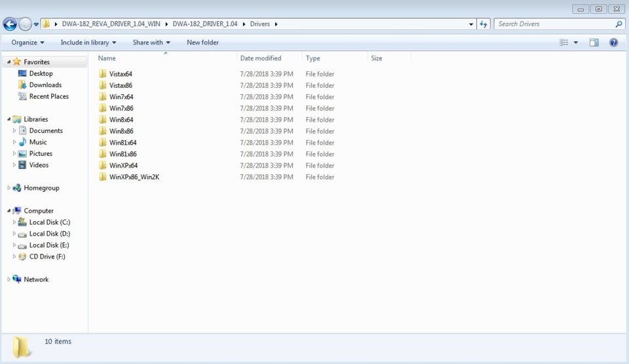Open Windows Help question mark icon
Screen dimensions: 629x364
[613, 43]
